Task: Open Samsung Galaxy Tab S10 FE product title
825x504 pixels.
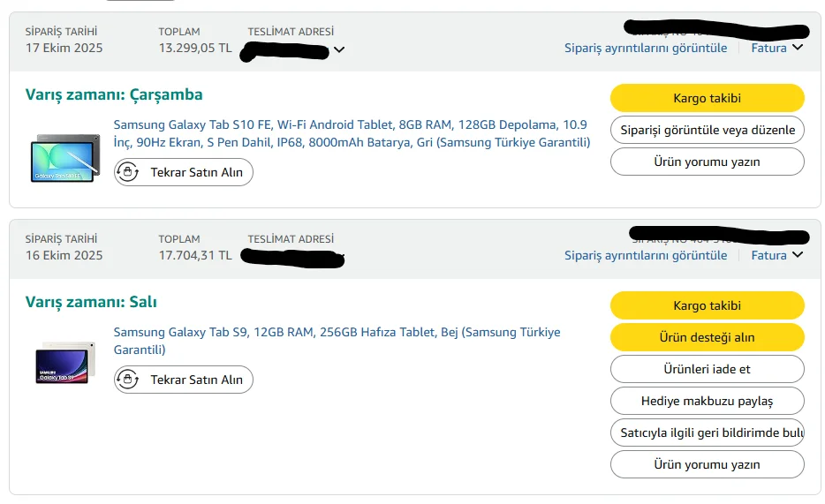Action: pyautogui.click(x=352, y=133)
